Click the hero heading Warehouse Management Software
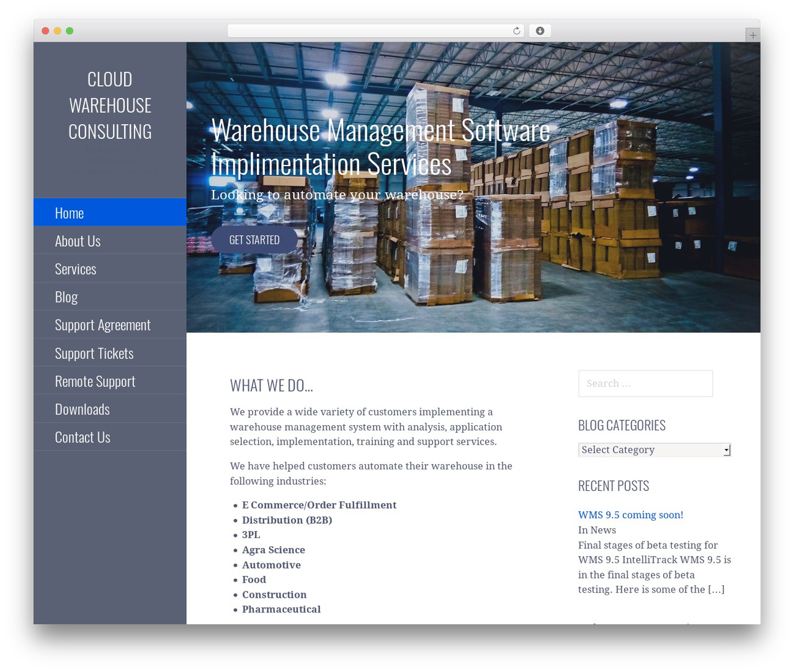This screenshot has height=672, width=794. 380,148
